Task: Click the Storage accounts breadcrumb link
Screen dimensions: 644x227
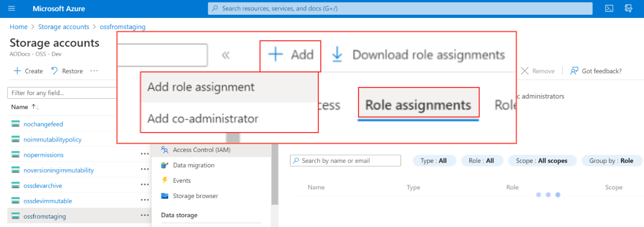Action: pos(64,27)
